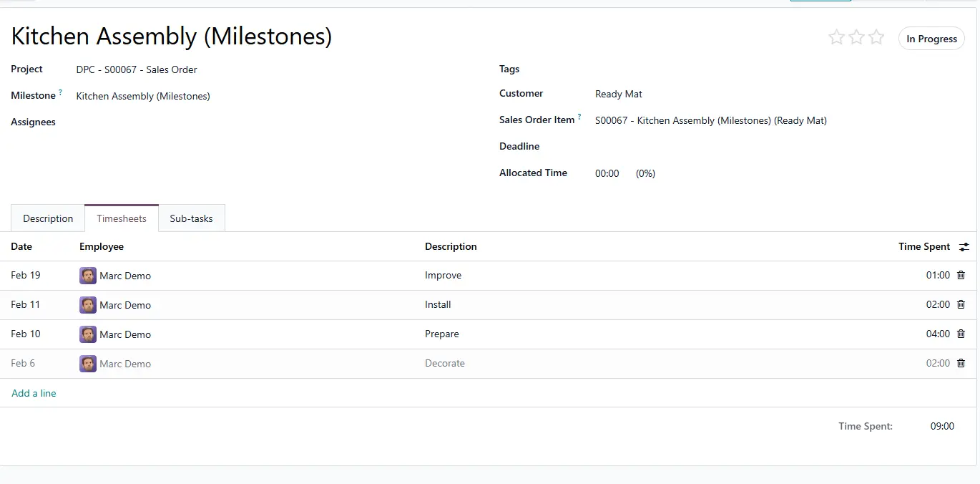Open column settings adjust icon
This screenshot has width=980, height=484.
point(964,247)
